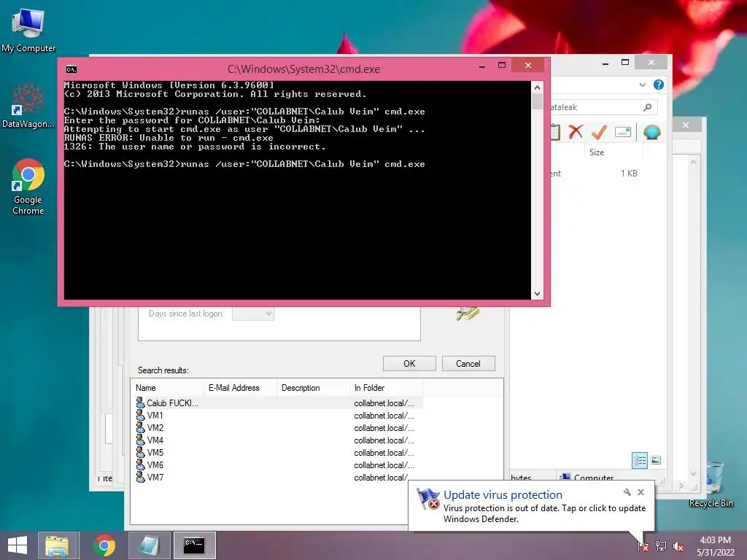Click OK in the Select Users dialog
The image size is (747, 560).
[409, 363]
